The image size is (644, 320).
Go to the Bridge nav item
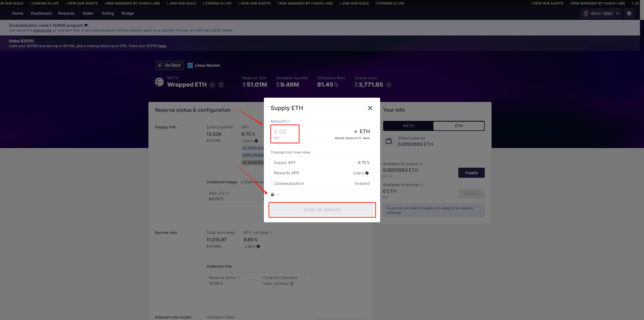(127, 13)
